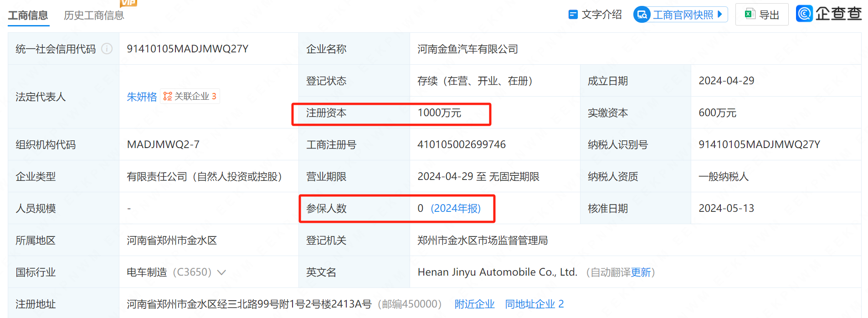
Task: Click the info icon beside 统一社会信用代码
Action: click(x=107, y=49)
